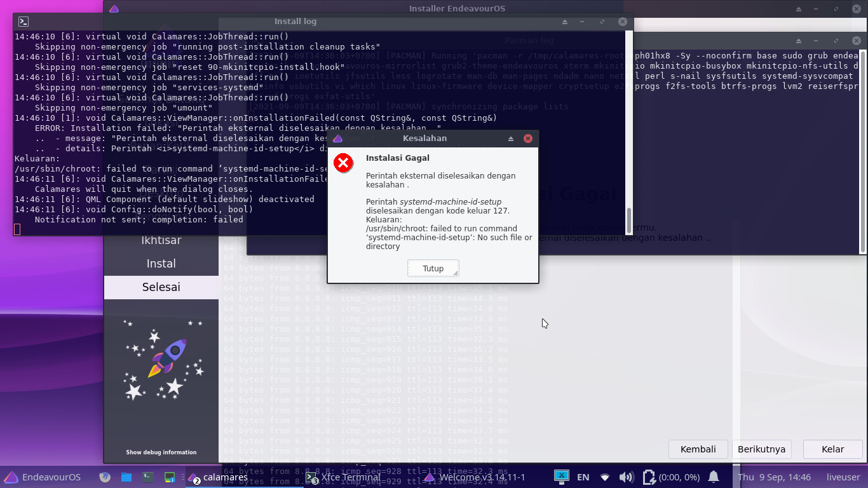Maximize the Install log window

602,22
